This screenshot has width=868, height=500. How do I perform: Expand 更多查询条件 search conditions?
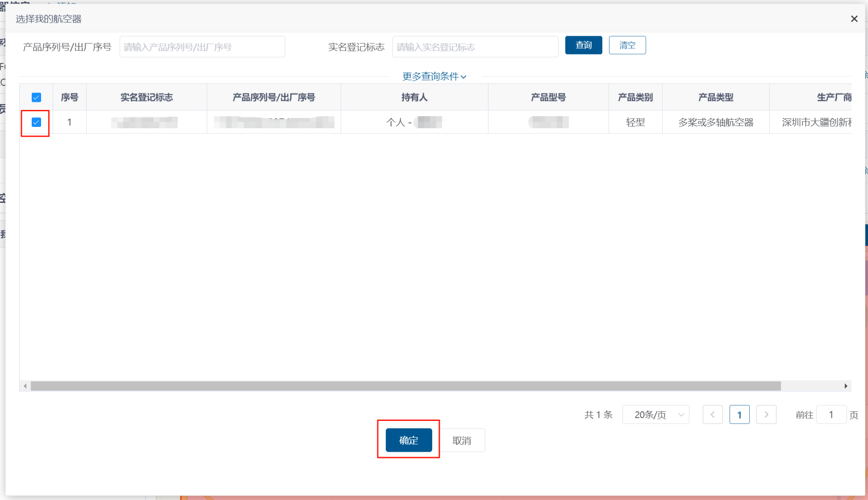click(x=434, y=76)
